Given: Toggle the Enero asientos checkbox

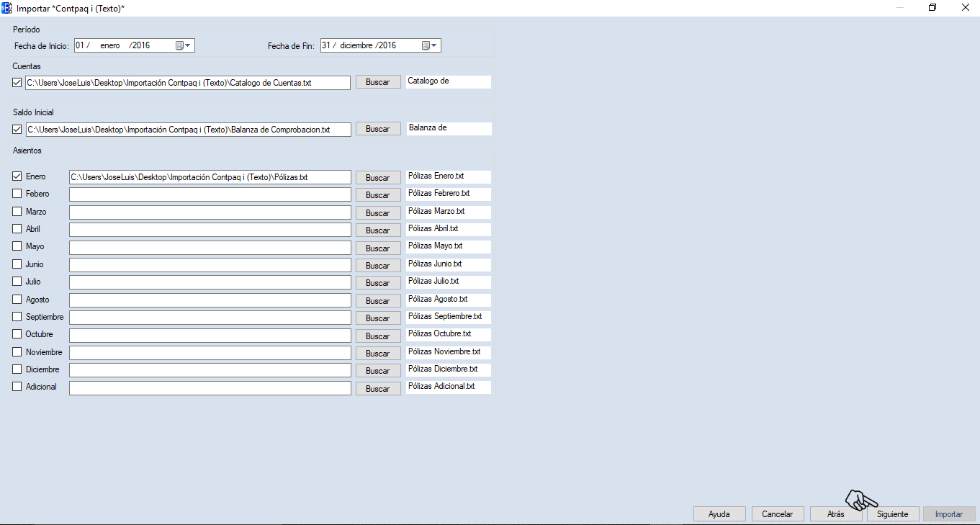Looking at the screenshot, I should [x=17, y=176].
